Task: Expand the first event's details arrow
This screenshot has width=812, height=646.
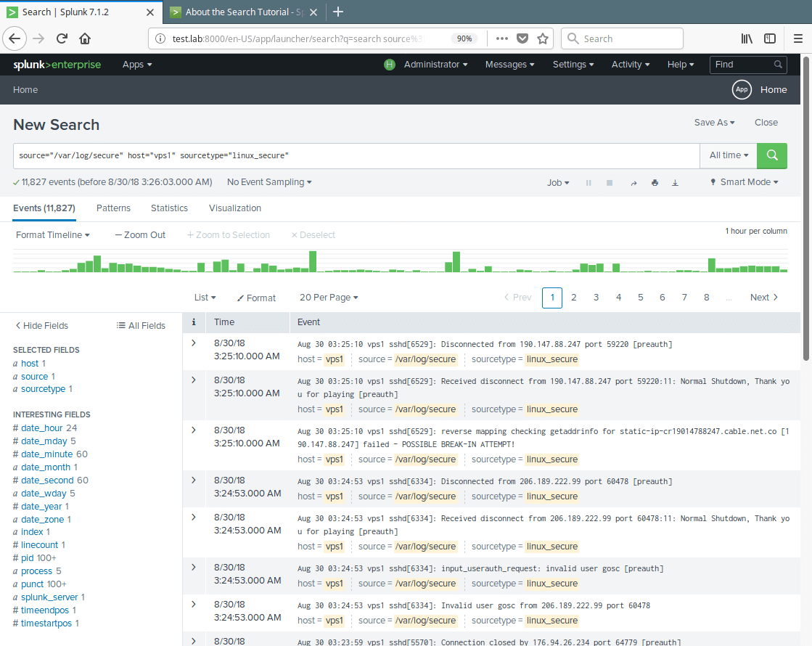Action: tap(194, 343)
